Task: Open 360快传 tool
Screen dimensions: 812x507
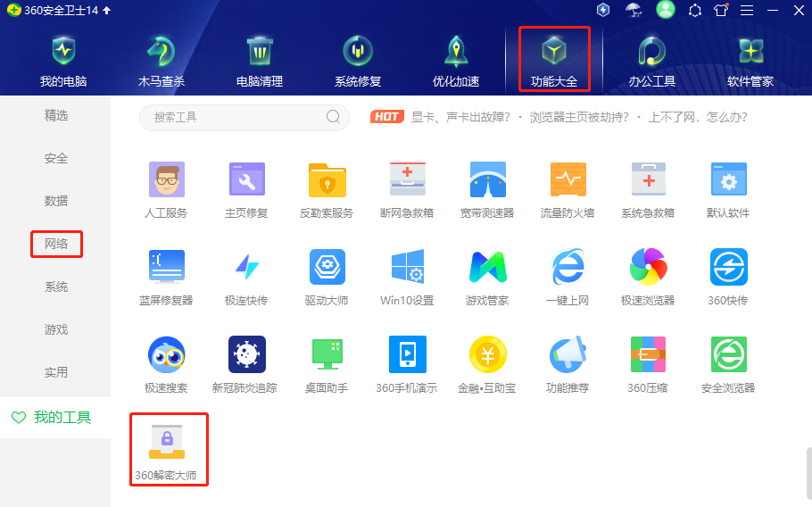Action: (x=728, y=278)
